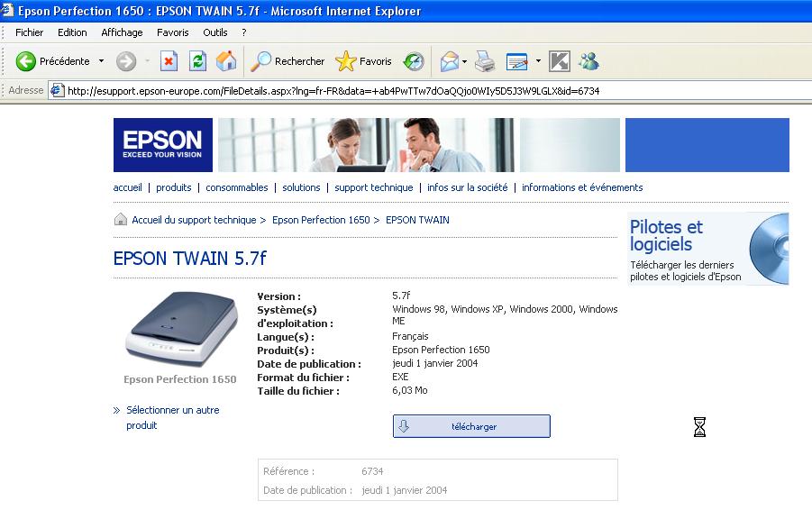Viewport: 812px width, 519px height.
Task: Click the EPSON TWAIN 5.7f heading
Action: click(189, 258)
